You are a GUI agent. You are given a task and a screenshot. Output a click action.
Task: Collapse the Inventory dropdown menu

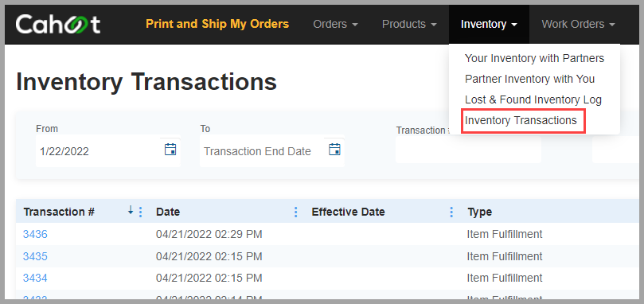pos(489,24)
